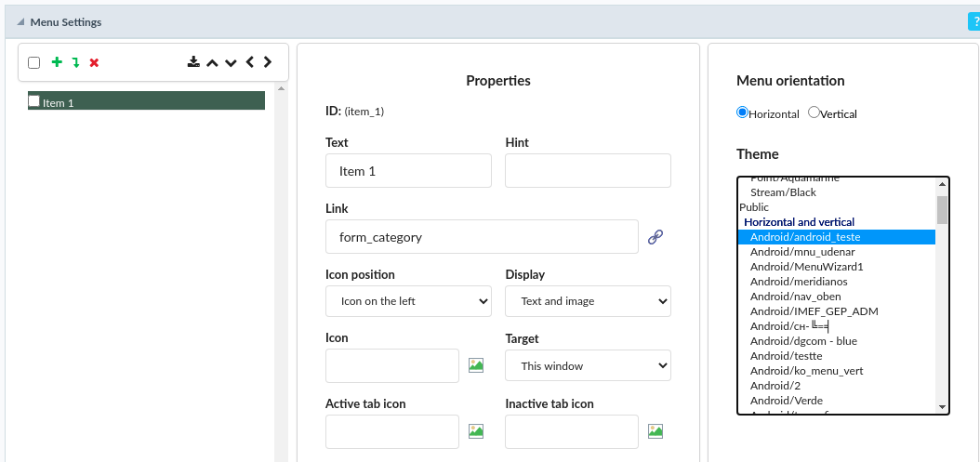The image size is (980, 462).
Task: Click the left chevron outdent icon
Action: tap(249, 62)
